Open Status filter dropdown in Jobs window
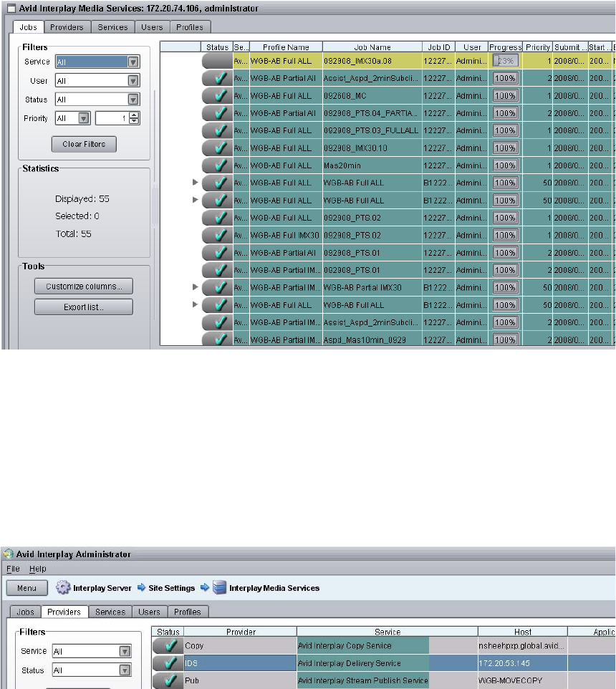The width and height of the screenshot is (616, 689). click(133, 100)
